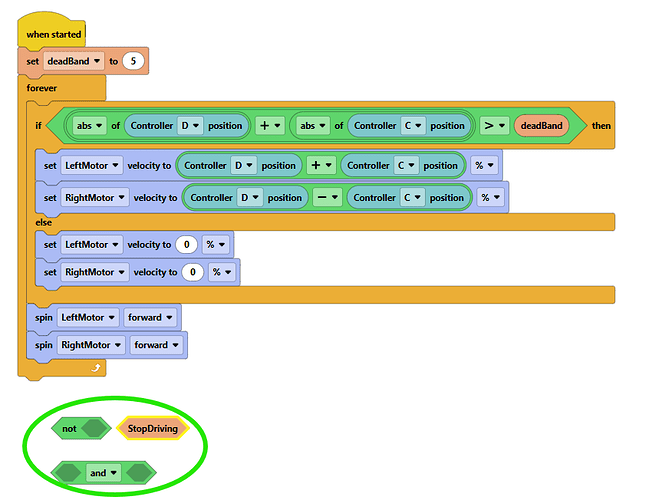
Task: Click the value 5 input field
Action: pos(133,61)
